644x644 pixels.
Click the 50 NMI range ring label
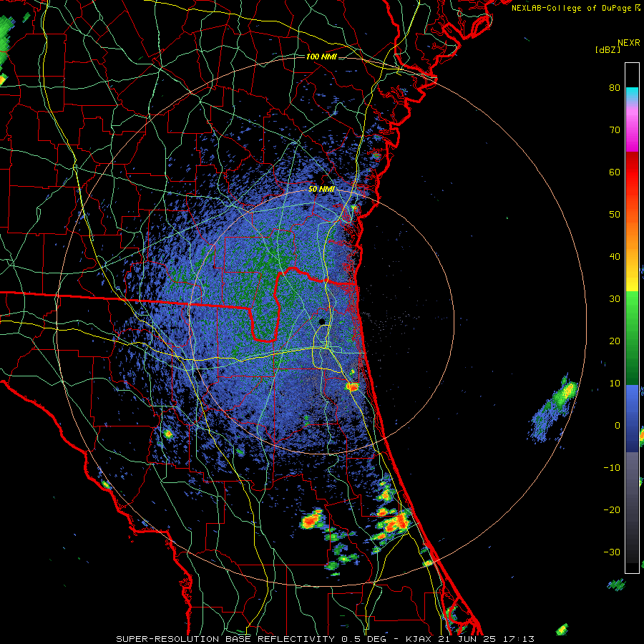321,189
